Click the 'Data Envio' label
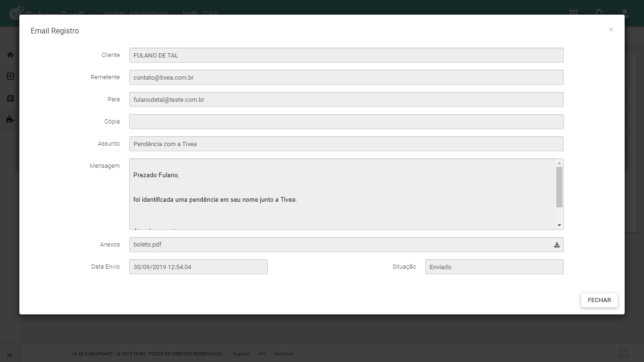The image size is (644, 362). (x=106, y=267)
